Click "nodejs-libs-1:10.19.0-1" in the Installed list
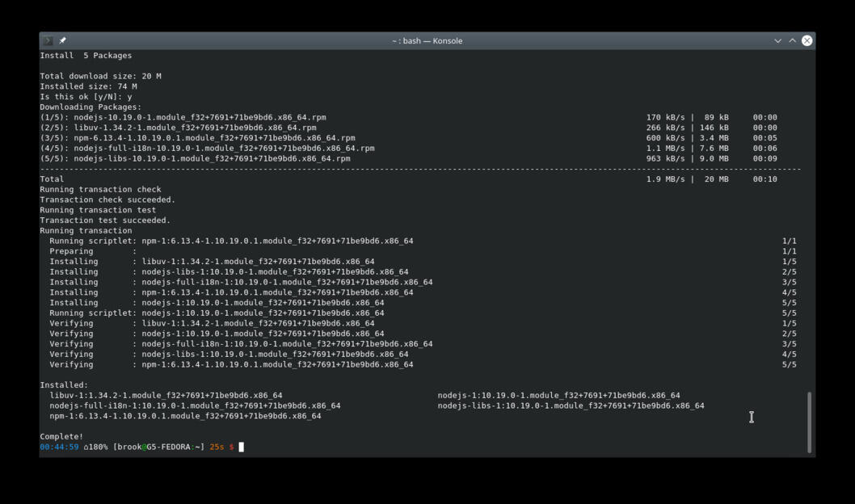855x504 pixels. [x=571, y=406]
